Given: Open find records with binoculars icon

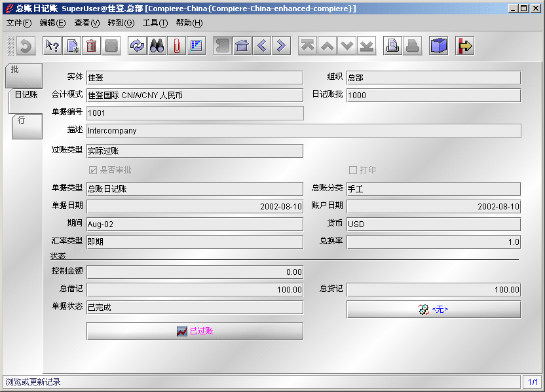Looking at the screenshot, I should [157, 46].
